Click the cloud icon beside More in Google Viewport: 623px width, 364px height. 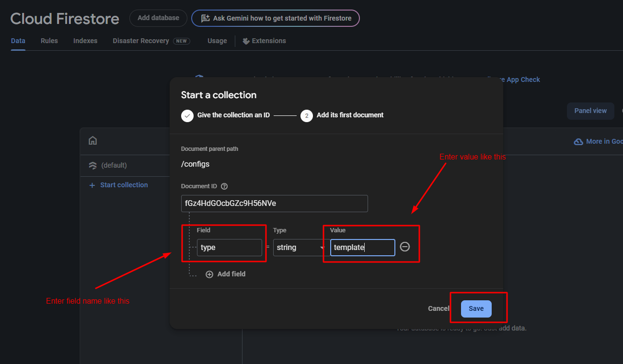(x=578, y=142)
